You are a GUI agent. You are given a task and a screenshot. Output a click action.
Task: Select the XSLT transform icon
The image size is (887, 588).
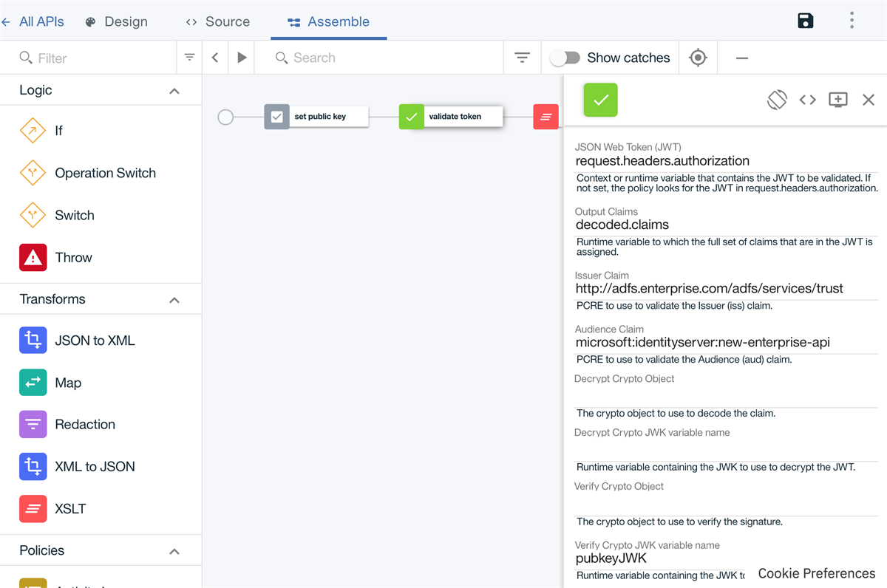(x=33, y=508)
